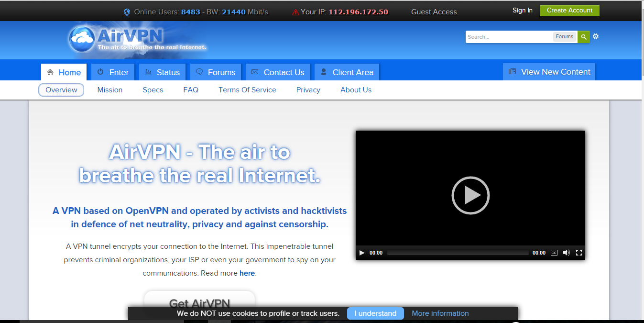644x323 pixels.
Task: Click the Create Account button
Action: click(569, 11)
